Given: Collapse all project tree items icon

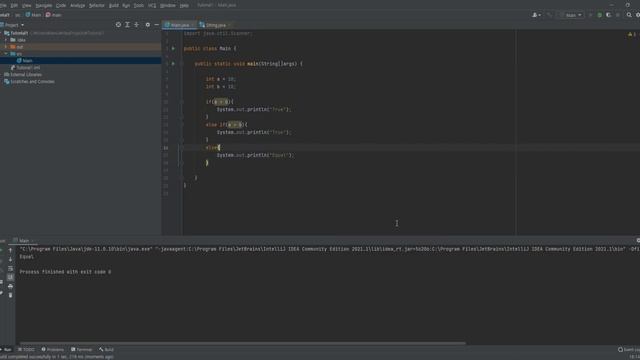Looking at the screenshot, I should point(136,25).
